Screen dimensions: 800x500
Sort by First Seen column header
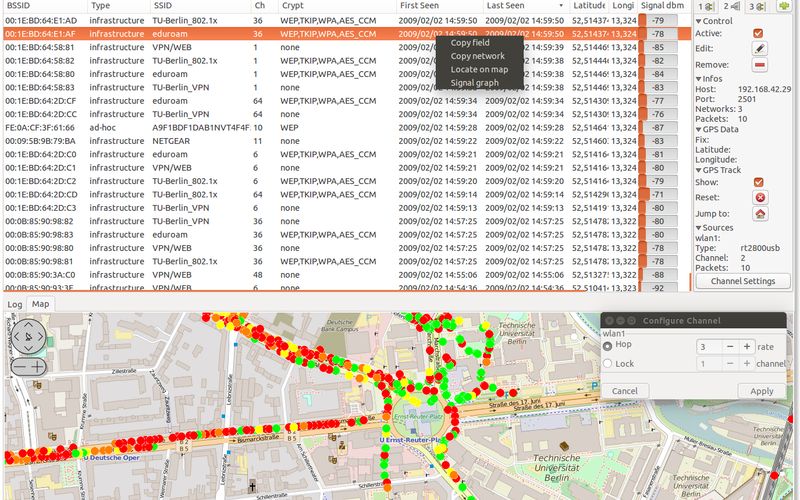[439, 6]
